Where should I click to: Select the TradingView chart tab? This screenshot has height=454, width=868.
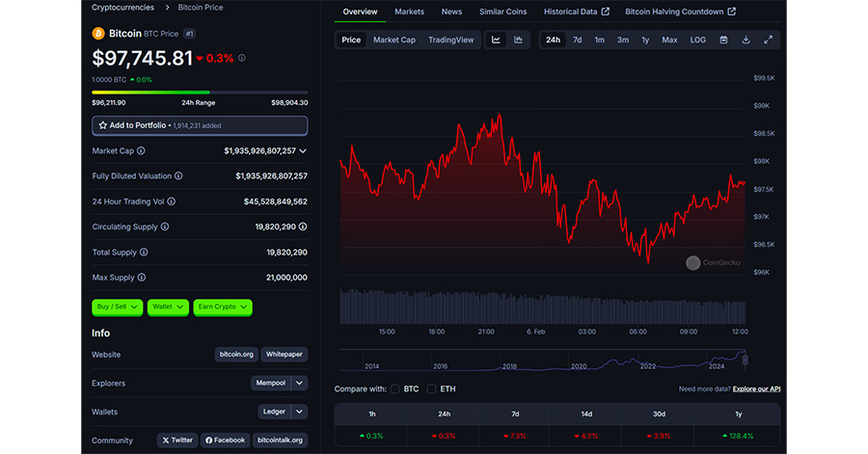(450, 40)
